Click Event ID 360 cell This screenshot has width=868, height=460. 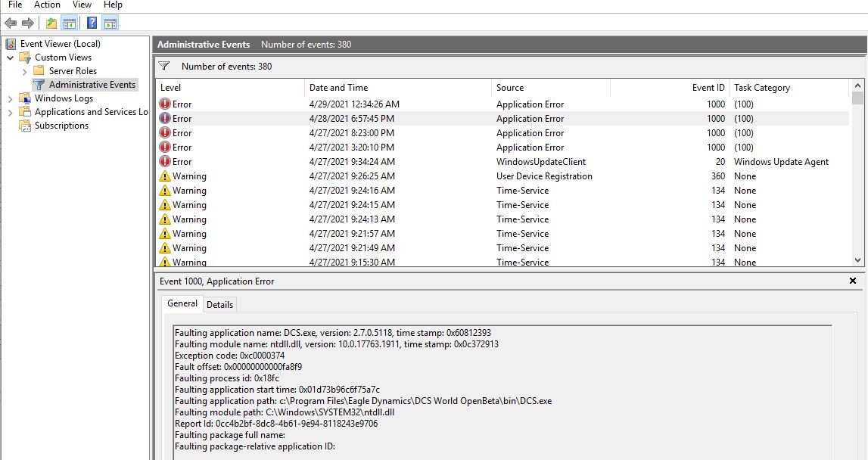[x=718, y=176]
